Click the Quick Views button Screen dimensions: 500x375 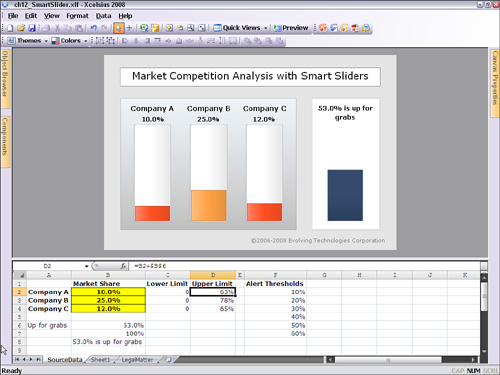pos(237,28)
